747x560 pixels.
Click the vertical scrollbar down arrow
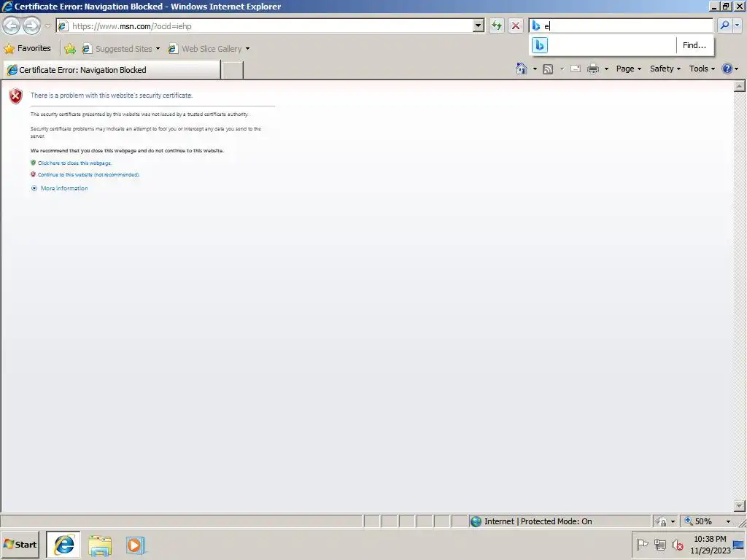[x=740, y=506]
